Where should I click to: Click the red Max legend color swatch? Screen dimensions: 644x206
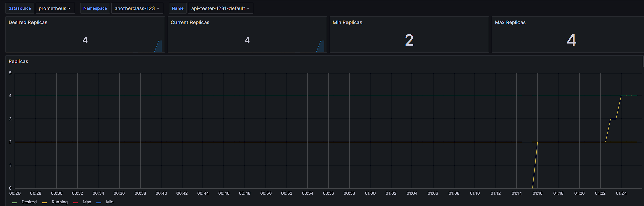click(x=76, y=202)
